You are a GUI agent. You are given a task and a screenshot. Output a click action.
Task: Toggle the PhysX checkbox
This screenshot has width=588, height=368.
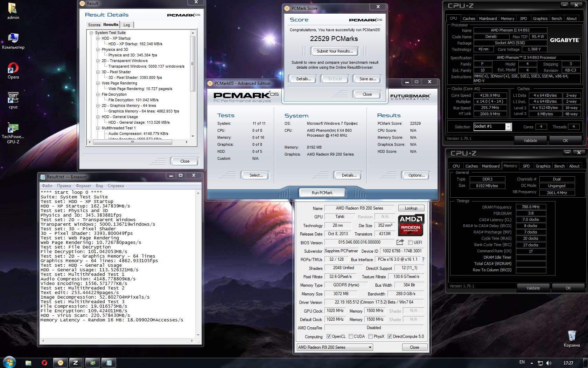(x=370, y=336)
